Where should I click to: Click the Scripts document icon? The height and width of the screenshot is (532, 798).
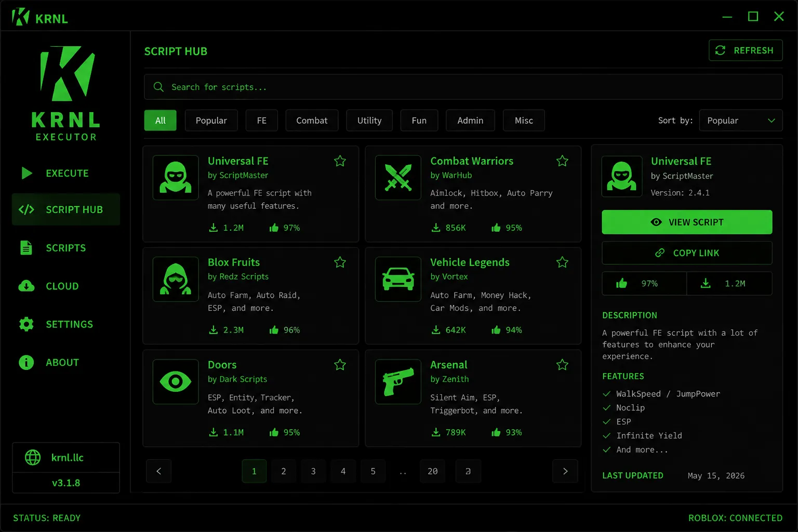click(26, 248)
